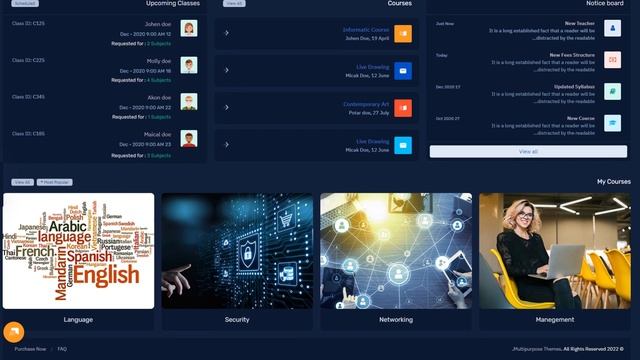Click the New Teacher notice title

pos(580,23)
